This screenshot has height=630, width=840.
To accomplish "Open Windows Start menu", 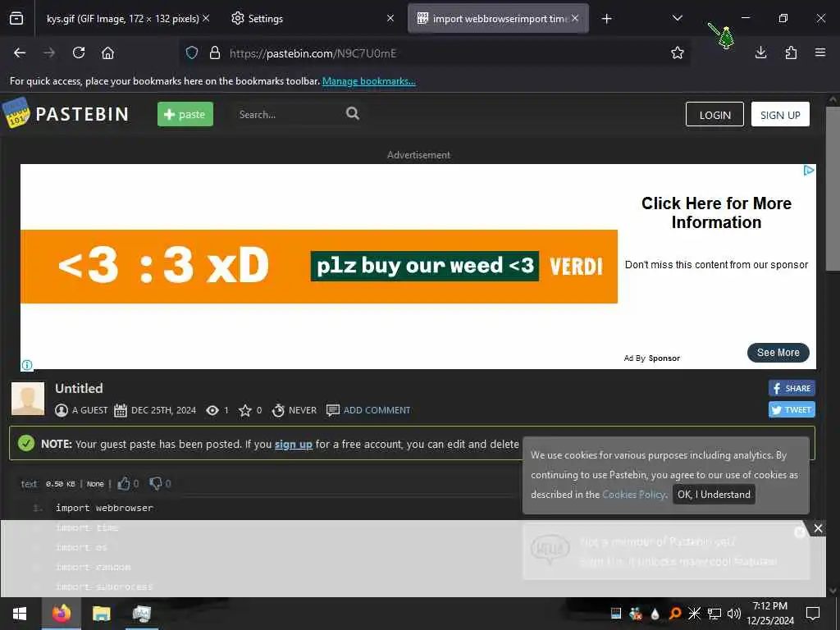I will [x=20, y=614].
